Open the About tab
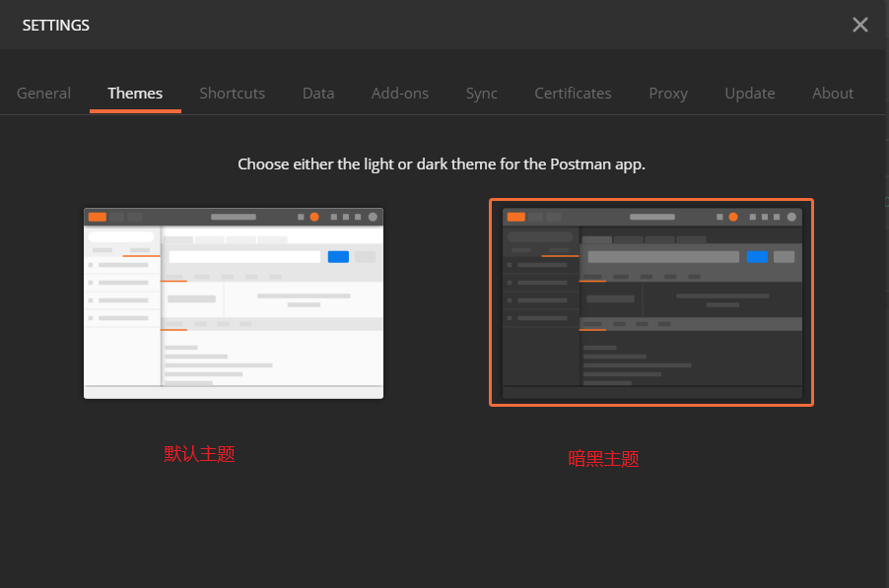The image size is (889, 588). 832,93
